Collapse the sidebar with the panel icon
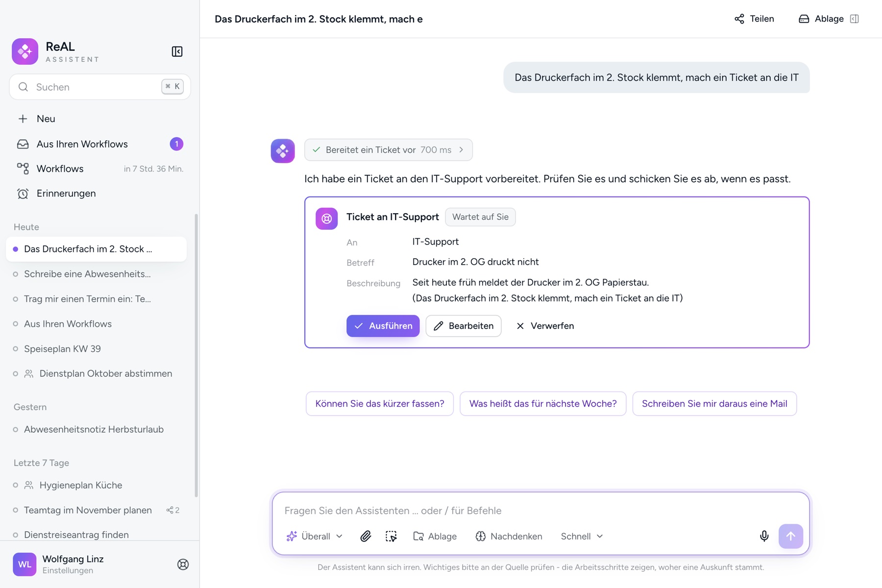The image size is (882, 588). pyautogui.click(x=177, y=51)
